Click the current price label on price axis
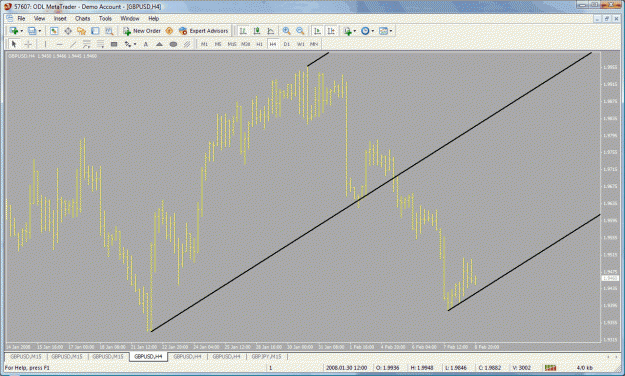 point(610,278)
